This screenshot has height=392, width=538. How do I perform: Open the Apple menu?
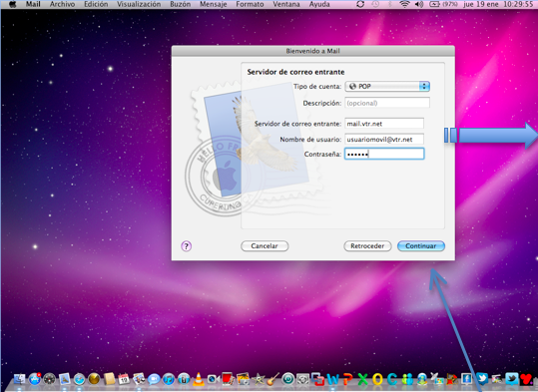(x=13, y=4)
